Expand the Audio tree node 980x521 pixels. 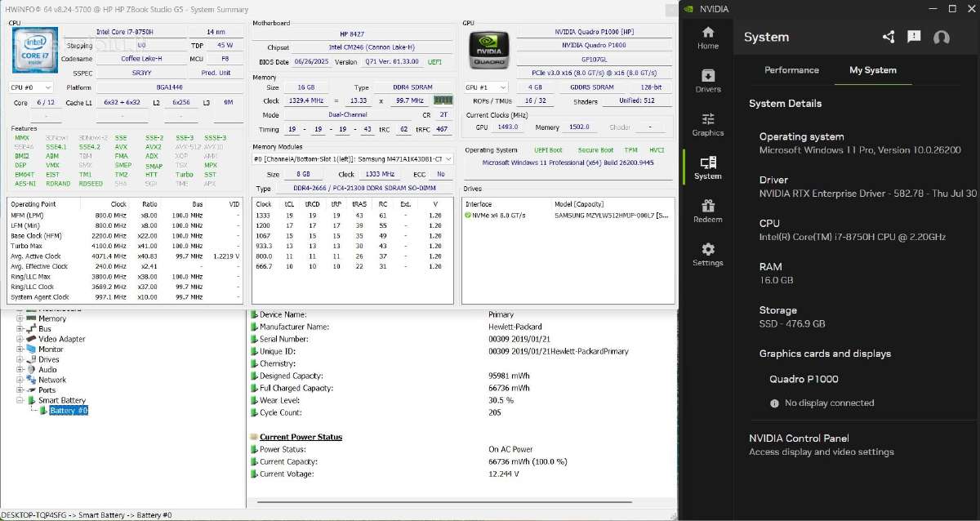click(20, 370)
